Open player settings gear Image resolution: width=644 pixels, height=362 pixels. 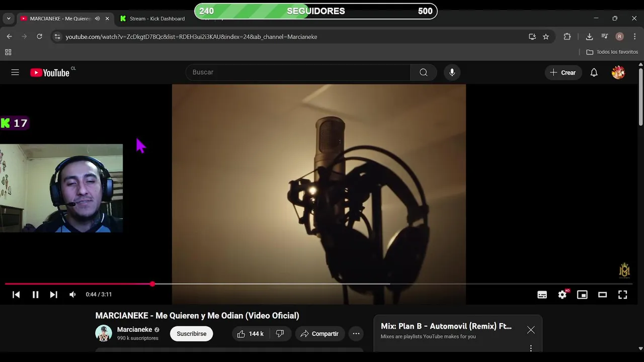point(562,295)
